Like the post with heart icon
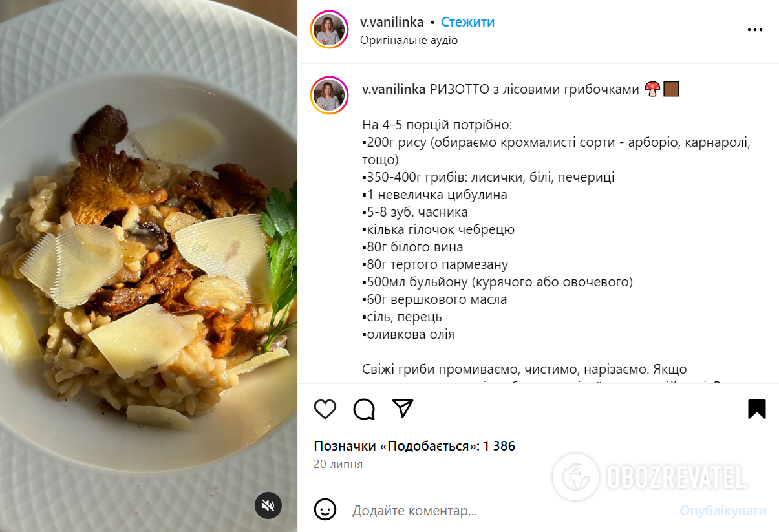779x532 pixels. click(325, 409)
